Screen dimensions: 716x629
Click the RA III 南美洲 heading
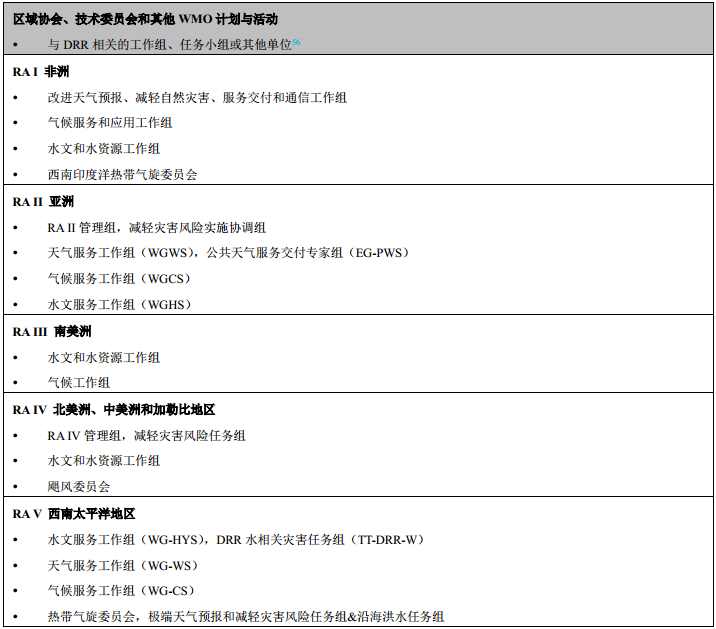(52, 331)
